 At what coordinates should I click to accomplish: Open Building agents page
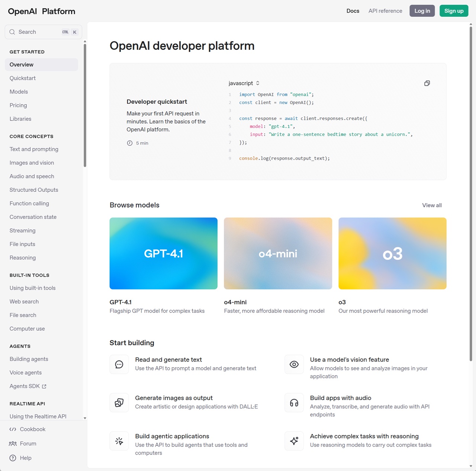point(29,359)
